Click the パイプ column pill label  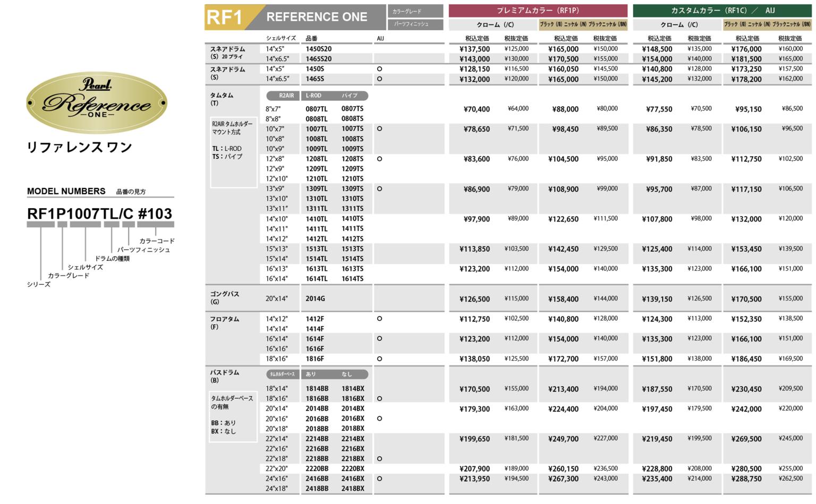point(350,96)
